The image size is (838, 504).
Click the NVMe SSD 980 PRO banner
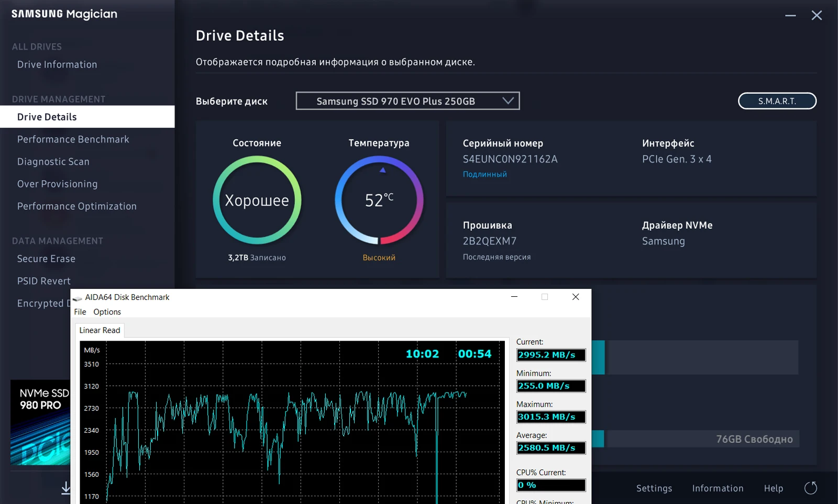(40, 422)
